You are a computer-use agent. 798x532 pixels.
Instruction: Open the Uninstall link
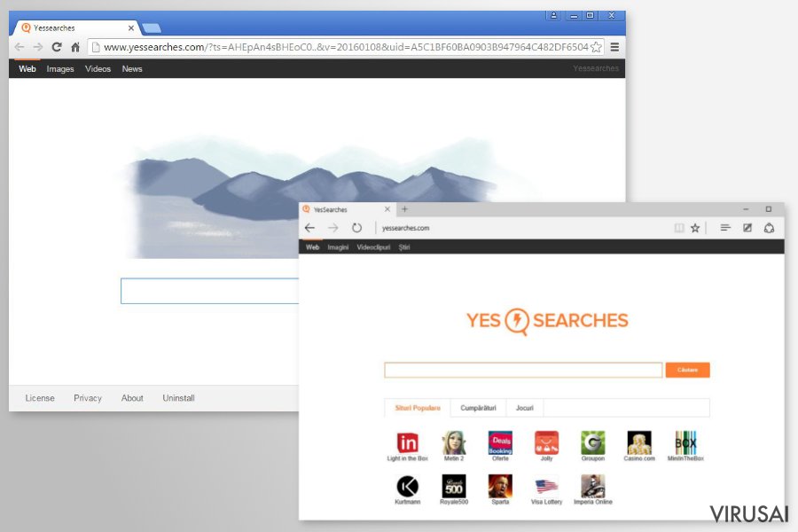[178, 398]
